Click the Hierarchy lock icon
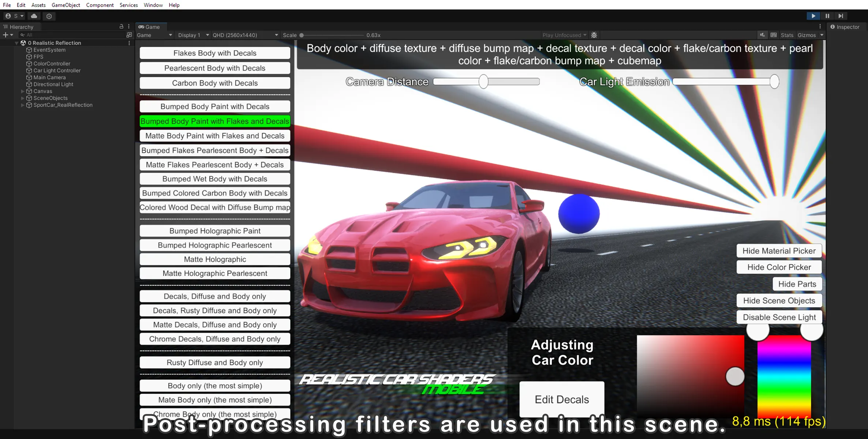This screenshot has width=868, height=439. pos(121,27)
